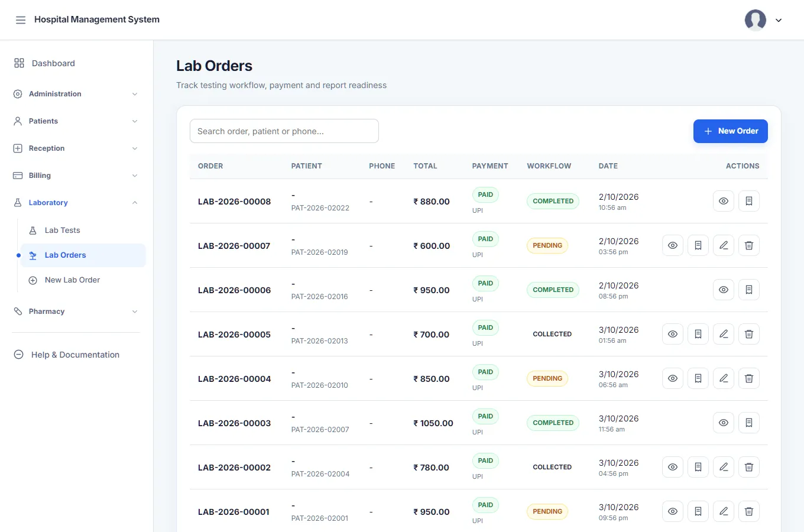Viewport: 804px width, 532px height.
Task: Click the LAB-2026-00005 order number
Action: [234, 335]
